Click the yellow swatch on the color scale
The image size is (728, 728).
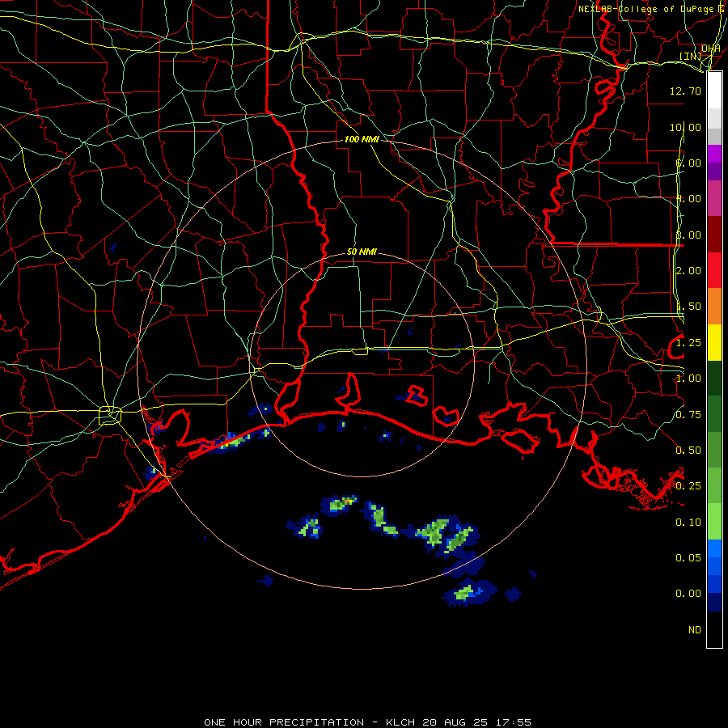coord(714,343)
